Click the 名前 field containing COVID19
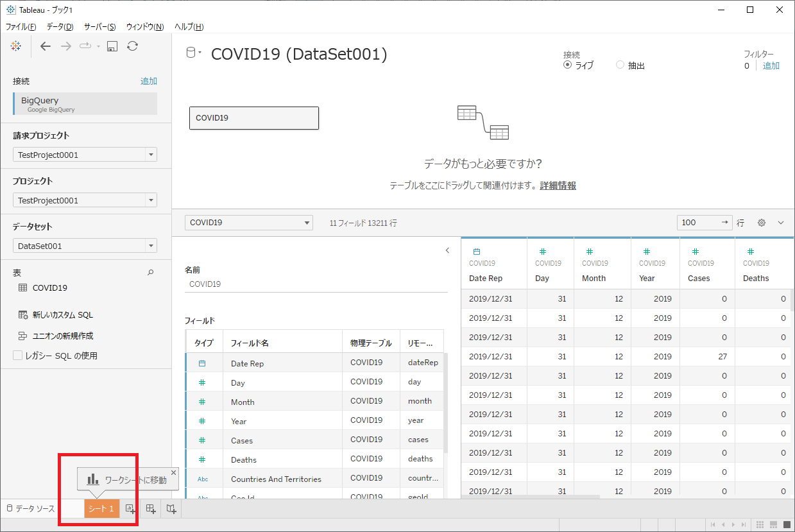The height and width of the screenshot is (532, 795). 316,284
